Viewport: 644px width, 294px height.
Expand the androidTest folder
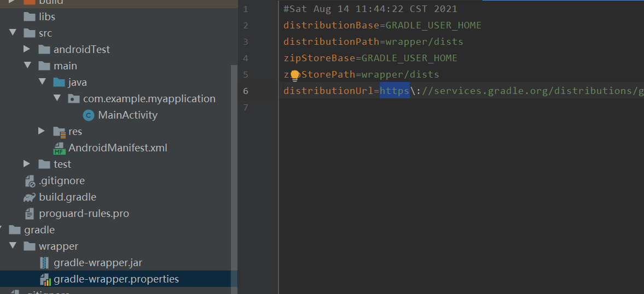[x=27, y=50]
